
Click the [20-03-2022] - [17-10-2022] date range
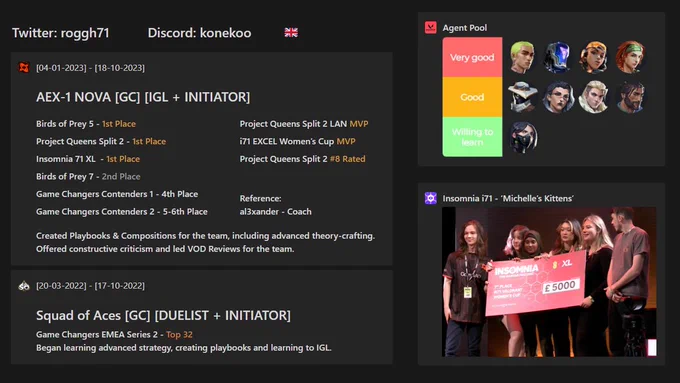(90, 286)
